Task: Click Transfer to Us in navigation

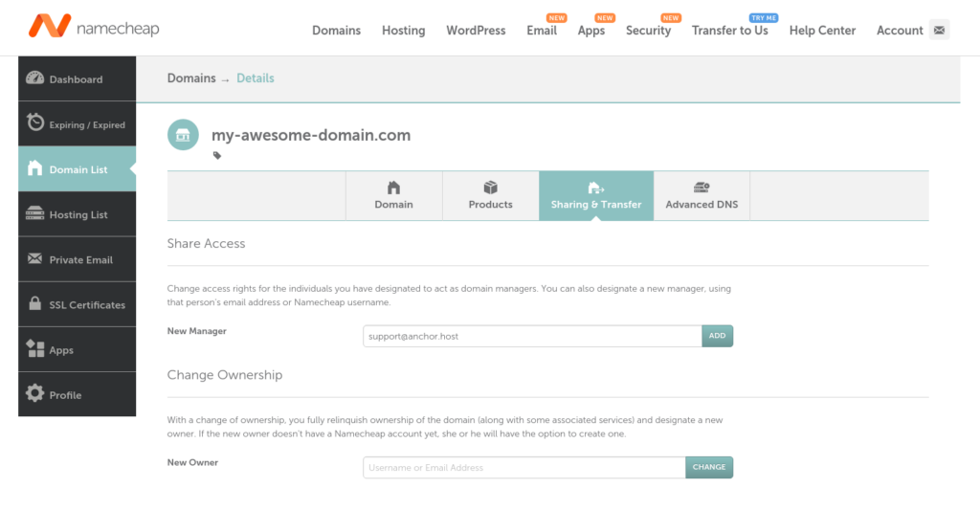Action: [730, 31]
